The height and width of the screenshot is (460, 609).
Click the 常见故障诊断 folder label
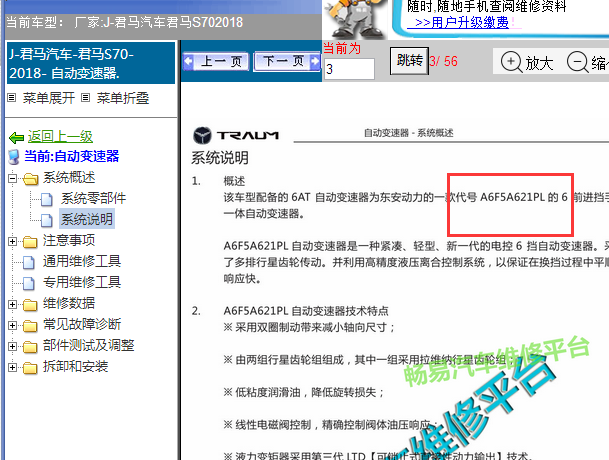click(x=82, y=324)
